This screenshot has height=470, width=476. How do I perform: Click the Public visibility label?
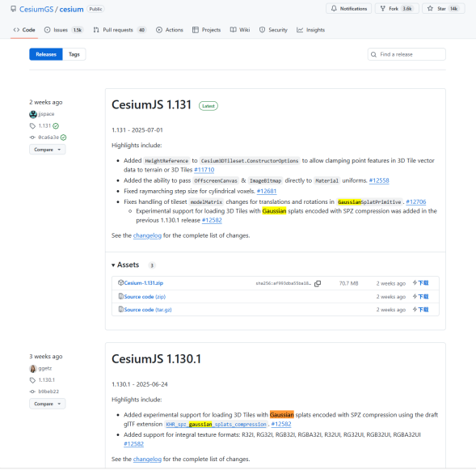coord(95,9)
